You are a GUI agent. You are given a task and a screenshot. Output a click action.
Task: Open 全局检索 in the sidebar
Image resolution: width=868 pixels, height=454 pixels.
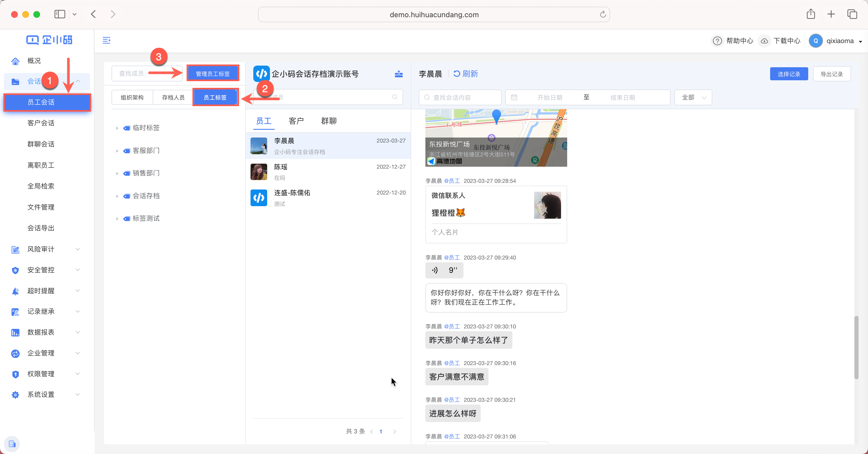(x=41, y=186)
